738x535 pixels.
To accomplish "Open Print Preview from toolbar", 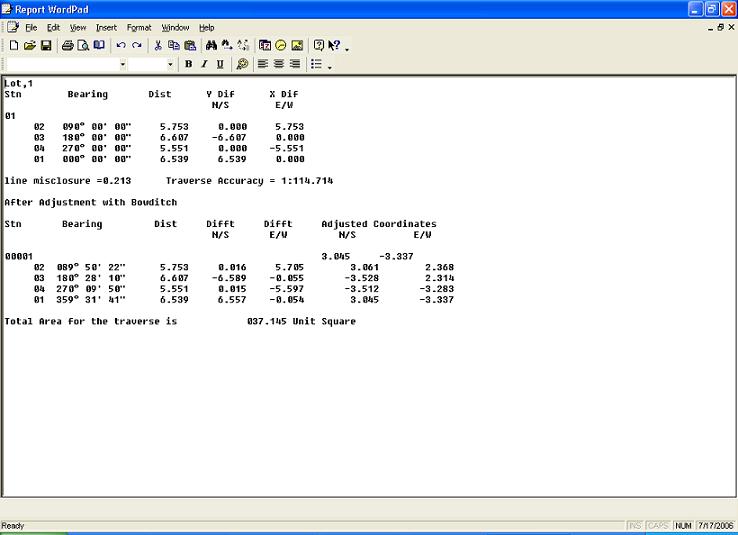I will [x=83, y=46].
